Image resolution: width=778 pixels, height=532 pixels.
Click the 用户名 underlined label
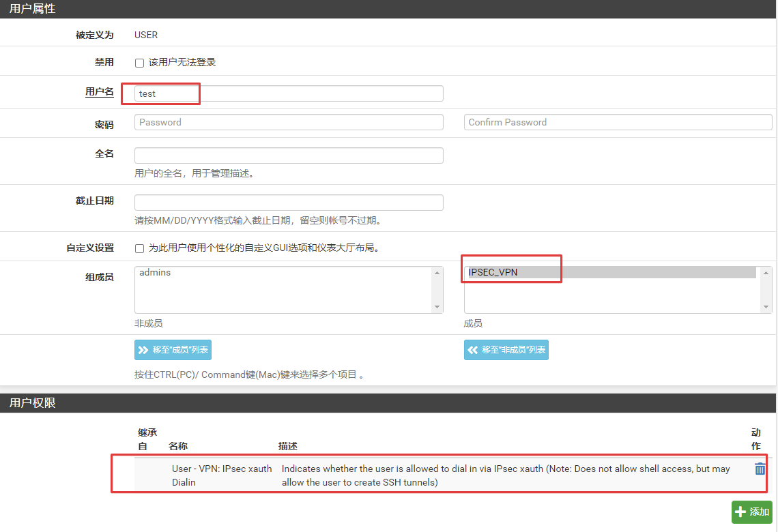[x=99, y=91]
